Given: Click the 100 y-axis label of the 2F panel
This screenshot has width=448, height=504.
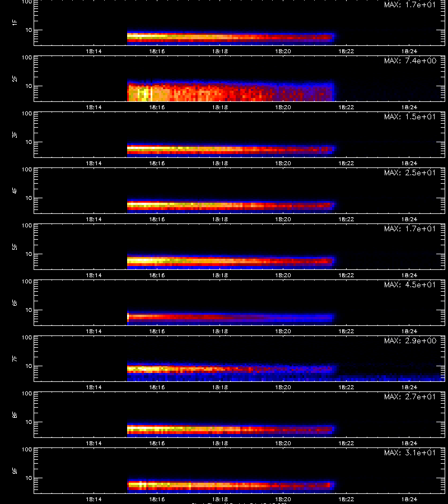Looking at the screenshot, I should [27, 58].
